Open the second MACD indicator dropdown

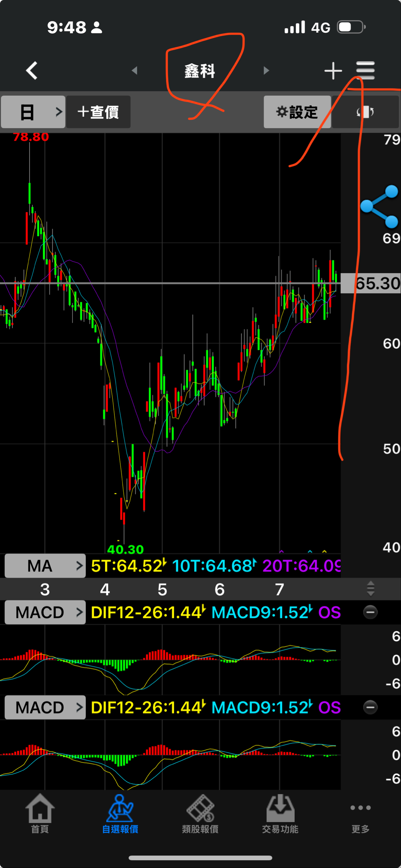[x=45, y=707]
